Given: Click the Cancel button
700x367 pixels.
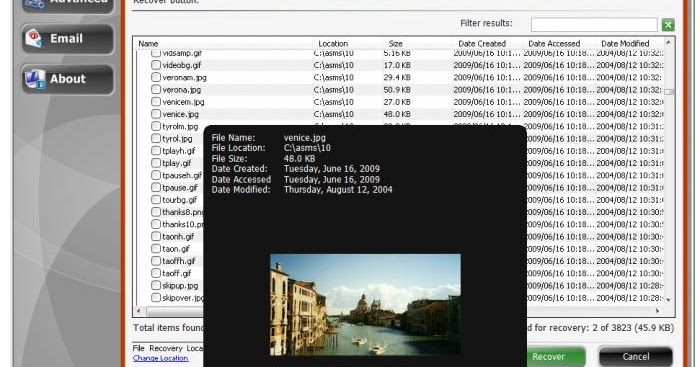Looking at the screenshot, I should pos(636,357).
